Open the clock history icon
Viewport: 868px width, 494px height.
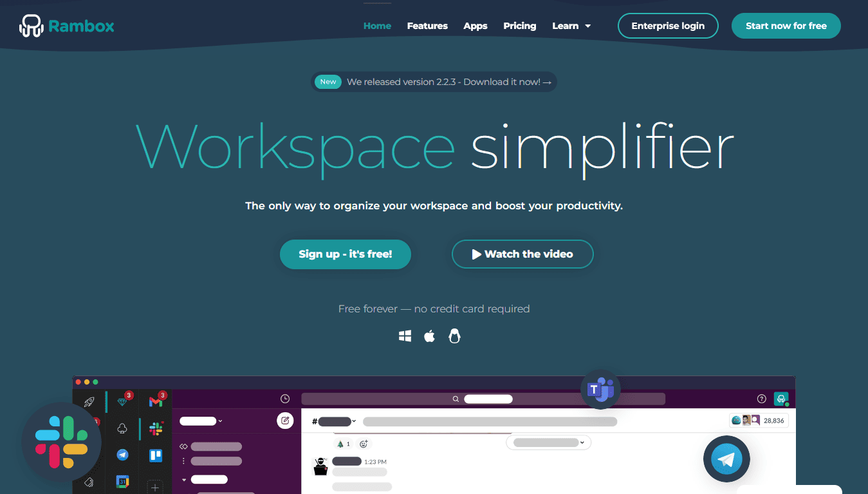(285, 399)
